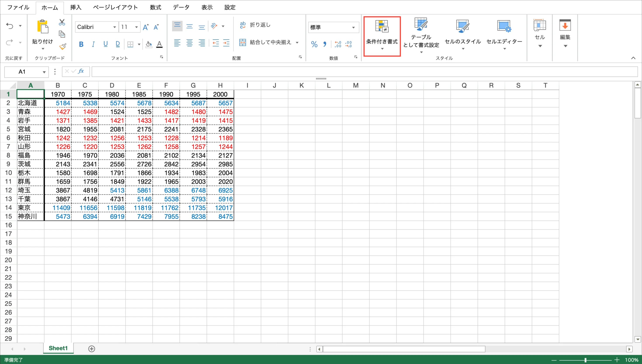Image resolution: width=642 pixels, height=364 pixels.
Task: Toggle 折り返し text wrapping
Action: [x=255, y=25]
